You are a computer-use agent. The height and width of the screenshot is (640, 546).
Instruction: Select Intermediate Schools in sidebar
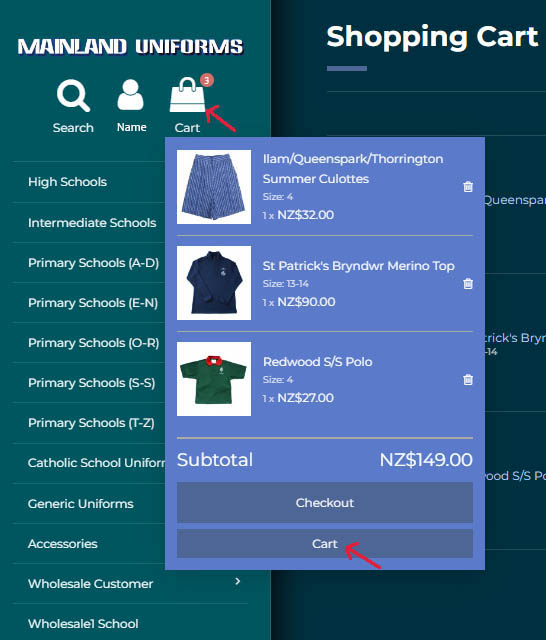click(x=92, y=223)
